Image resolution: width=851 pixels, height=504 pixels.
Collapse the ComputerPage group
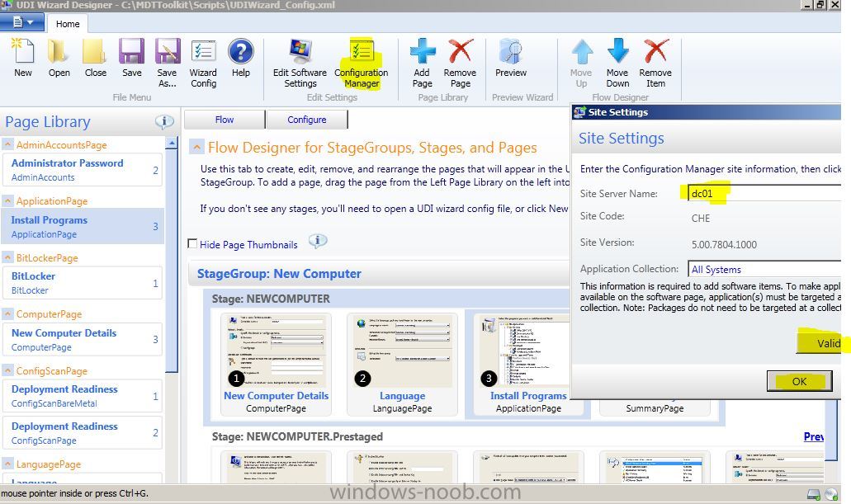(7, 313)
